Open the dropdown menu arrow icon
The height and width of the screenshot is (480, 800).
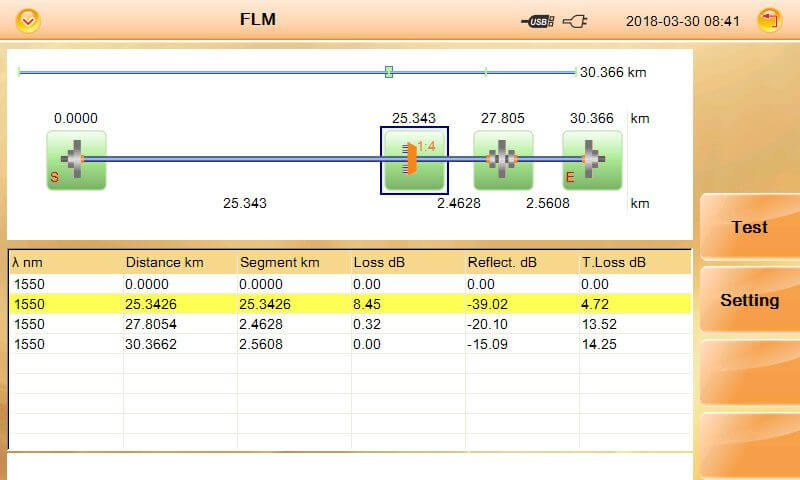click(x=28, y=21)
